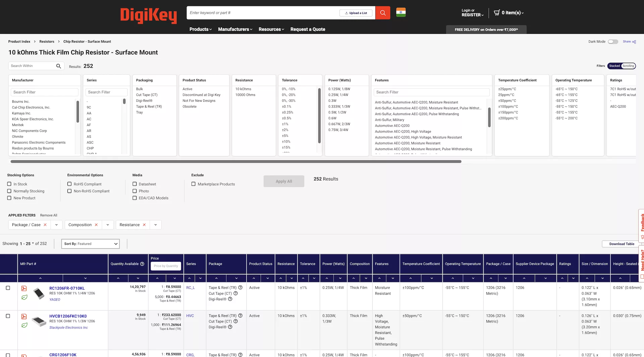Open the 0 item(s) cart dropdown
The height and width of the screenshot is (357, 644).
(513, 13)
